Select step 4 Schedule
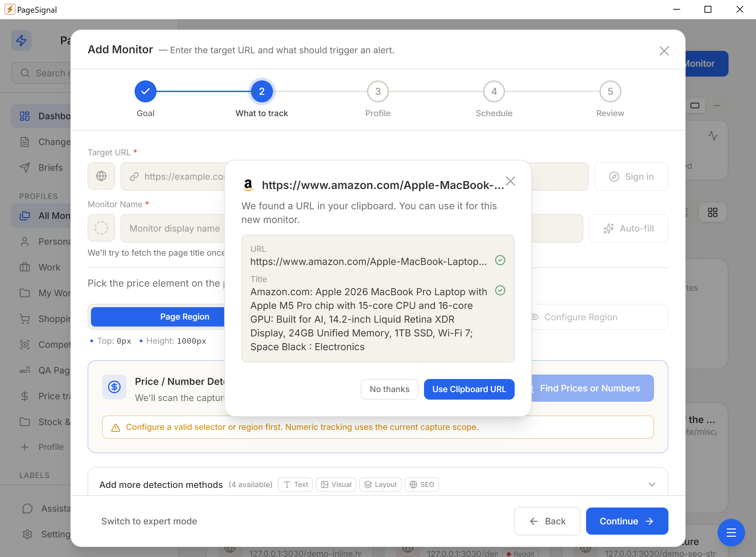This screenshot has width=756, height=557. 494,91
